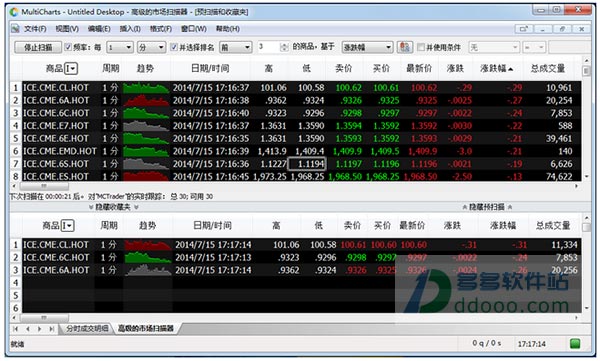Collapse the 隐藏收藏夹 favorites panel
The image size is (600, 361).
[113, 207]
